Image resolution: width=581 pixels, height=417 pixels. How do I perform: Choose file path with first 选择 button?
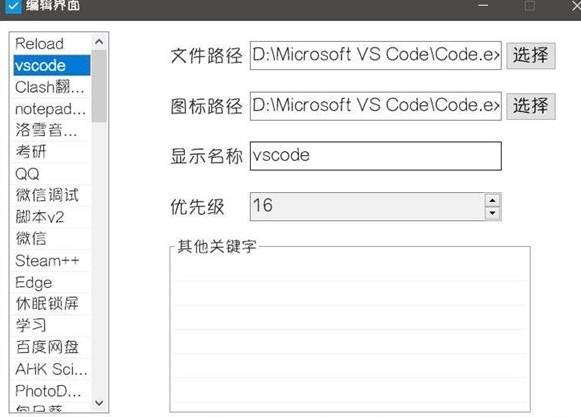pos(531,56)
